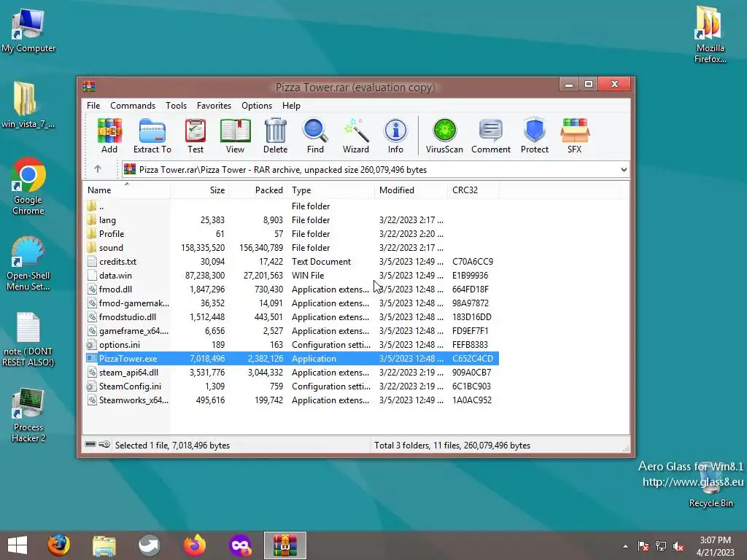Select fmod.dll file

(x=292, y=289)
